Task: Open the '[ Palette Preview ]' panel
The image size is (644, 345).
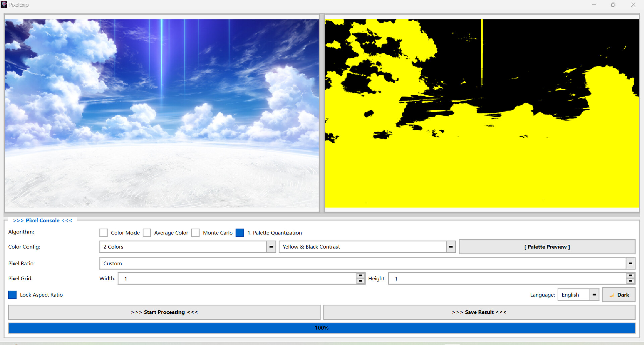Action: 547,247
